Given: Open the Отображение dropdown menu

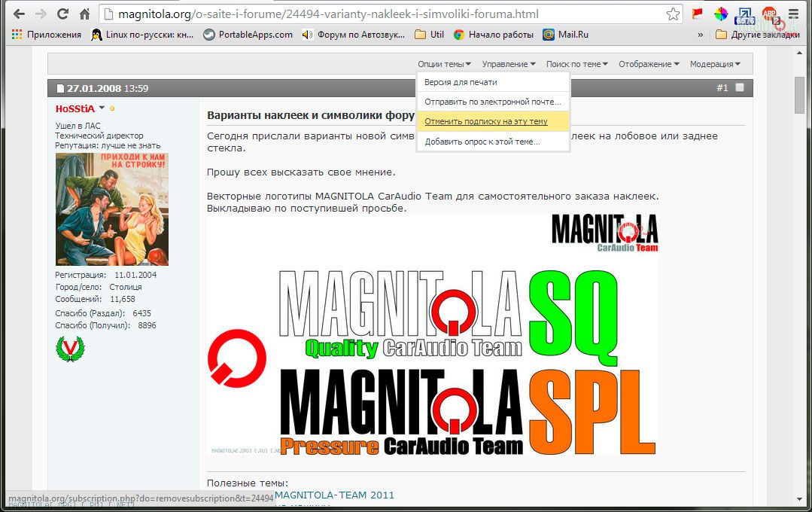Looking at the screenshot, I should click(649, 64).
